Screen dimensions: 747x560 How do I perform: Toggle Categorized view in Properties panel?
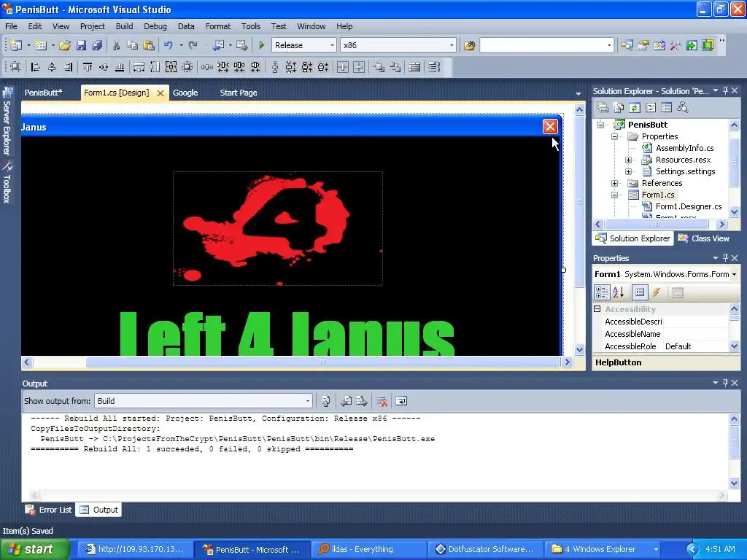click(x=602, y=292)
